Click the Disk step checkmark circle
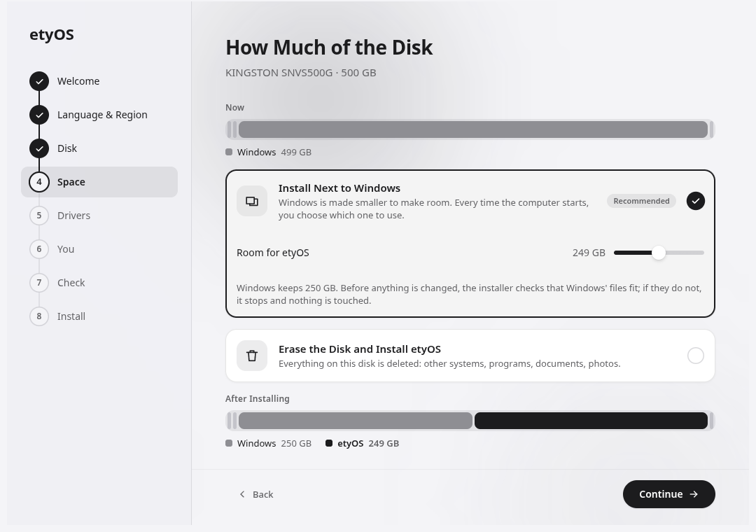The width and height of the screenshot is (756, 532). click(39, 148)
